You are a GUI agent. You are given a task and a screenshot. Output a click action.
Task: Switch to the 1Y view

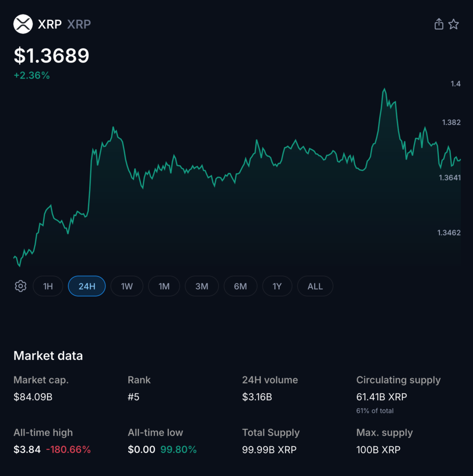277,286
